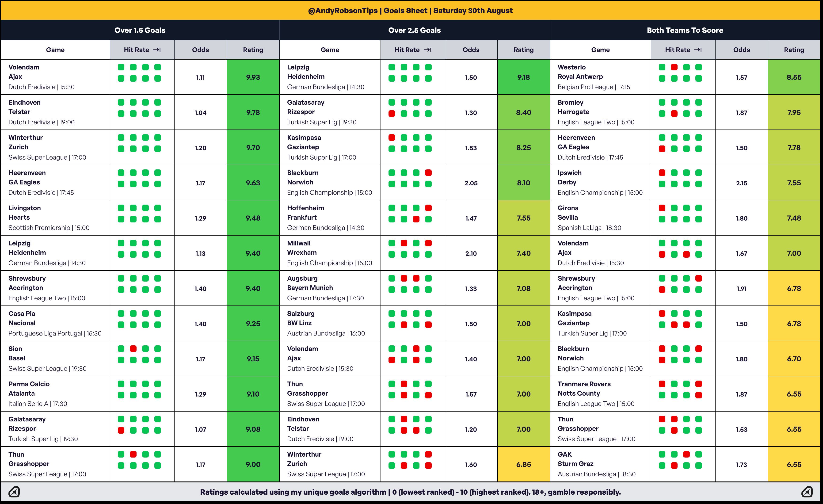Click odds 1.17 for Heerenveen GA Eagles Over 1.5

(x=200, y=183)
